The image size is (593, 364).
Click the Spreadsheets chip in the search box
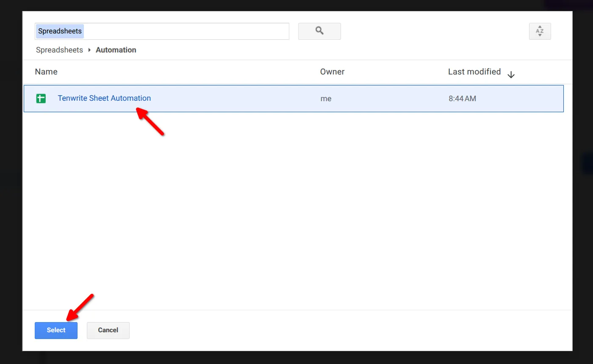tap(59, 31)
